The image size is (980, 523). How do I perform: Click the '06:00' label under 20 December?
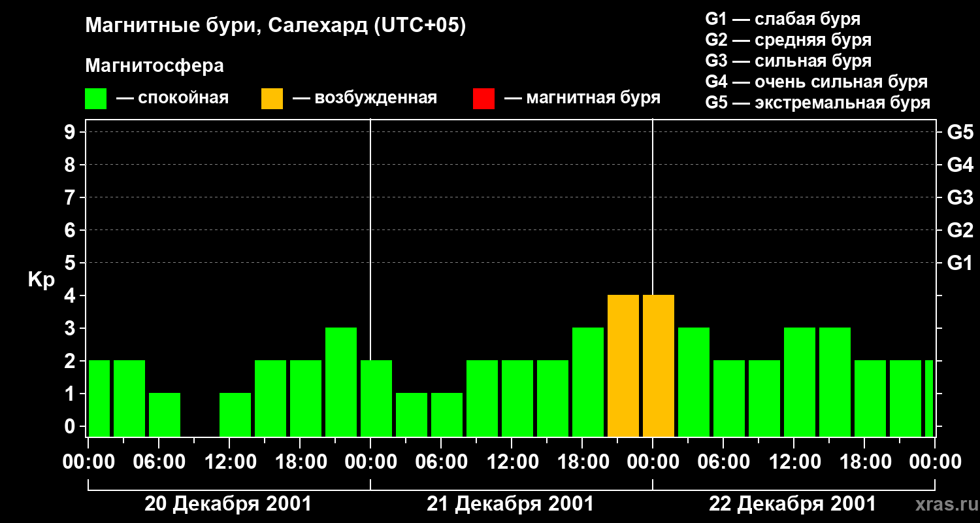159,462
